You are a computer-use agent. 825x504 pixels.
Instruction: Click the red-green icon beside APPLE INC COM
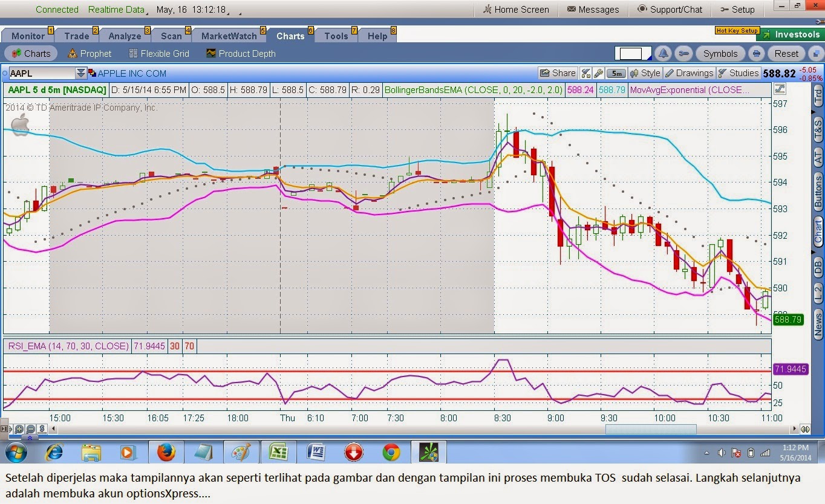click(92, 73)
